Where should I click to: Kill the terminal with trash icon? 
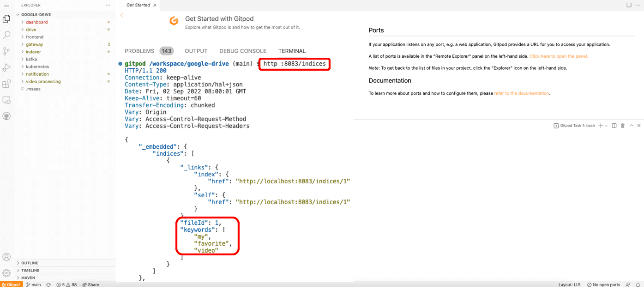[622, 126]
